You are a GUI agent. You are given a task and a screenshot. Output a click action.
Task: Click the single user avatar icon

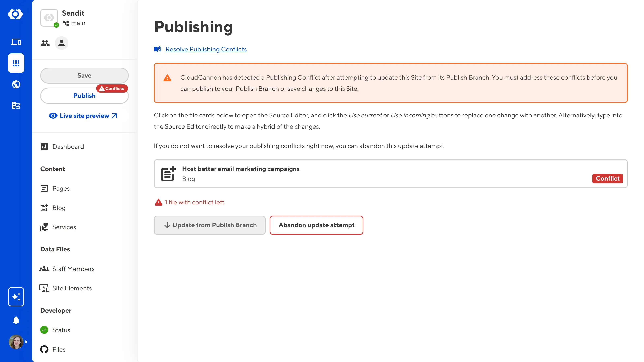62,43
